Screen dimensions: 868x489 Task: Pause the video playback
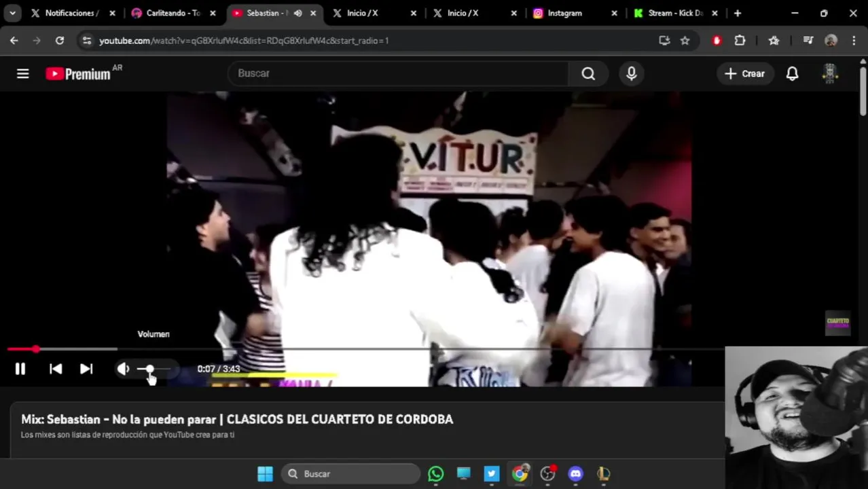tap(20, 369)
